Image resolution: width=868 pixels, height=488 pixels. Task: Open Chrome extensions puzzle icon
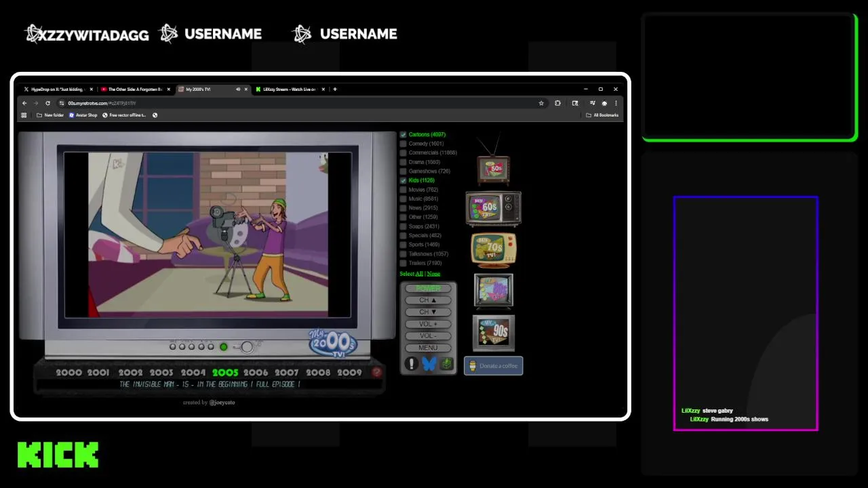point(557,103)
